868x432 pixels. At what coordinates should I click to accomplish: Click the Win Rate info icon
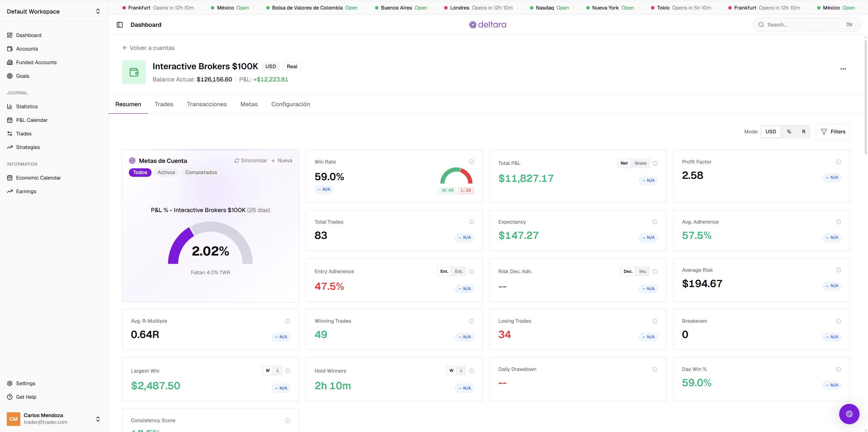click(471, 162)
